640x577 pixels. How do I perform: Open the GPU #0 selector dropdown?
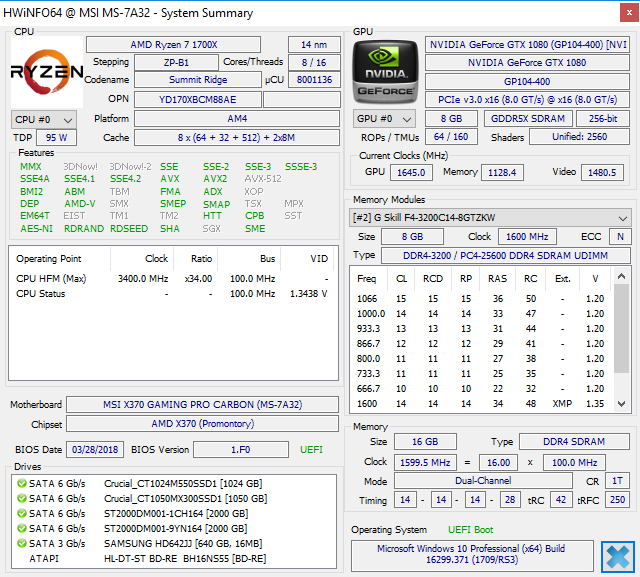point(384,119)
